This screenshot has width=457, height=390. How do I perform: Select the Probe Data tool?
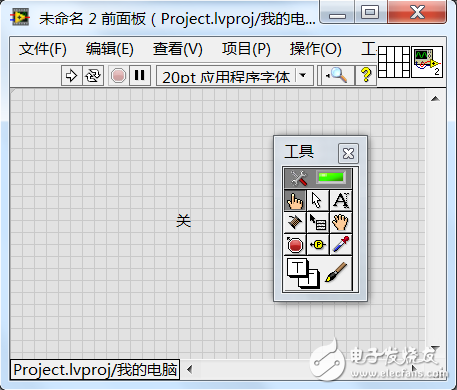pyautogui.click(x=317, y=245)
